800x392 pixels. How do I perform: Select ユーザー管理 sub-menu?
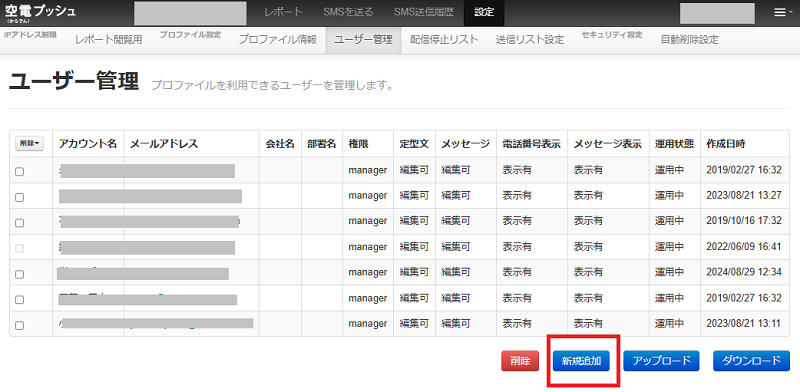point(363,40)
